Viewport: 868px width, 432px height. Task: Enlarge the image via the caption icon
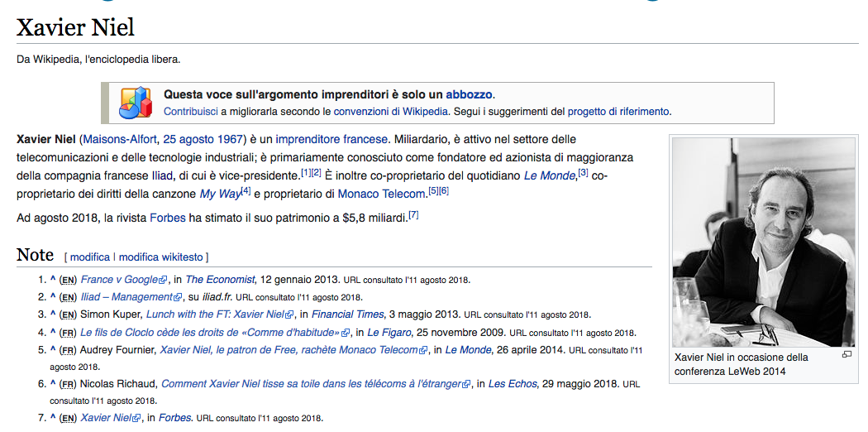coord(847,354)
